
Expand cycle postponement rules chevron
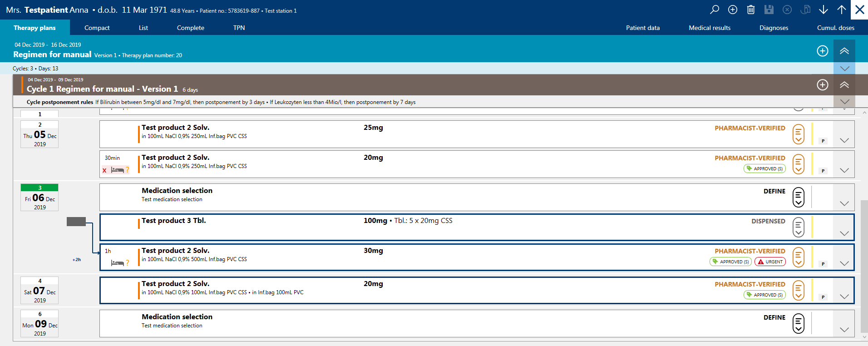844,102
